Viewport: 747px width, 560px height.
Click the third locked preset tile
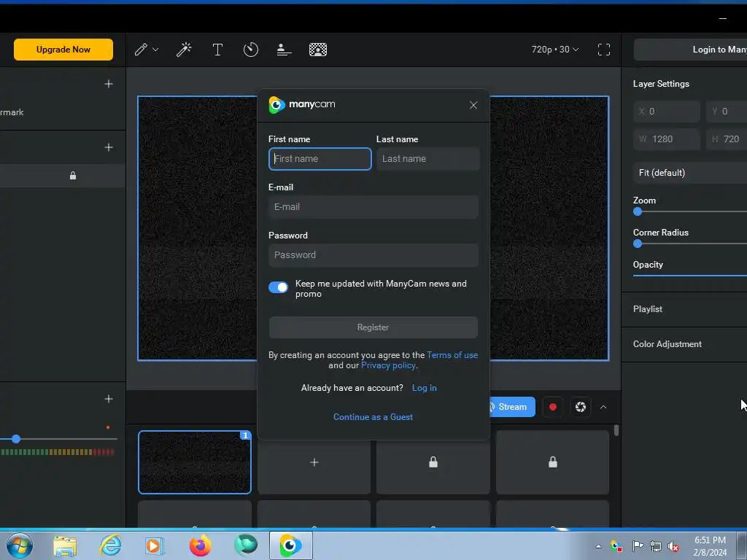433,462
